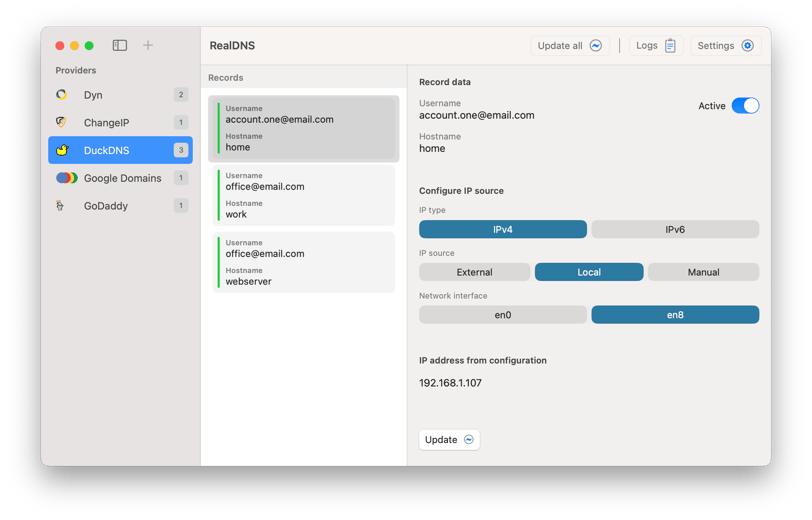Click the RealDNS window title
The height and width of the screenshot is (520, 812).
pos(232,46)
